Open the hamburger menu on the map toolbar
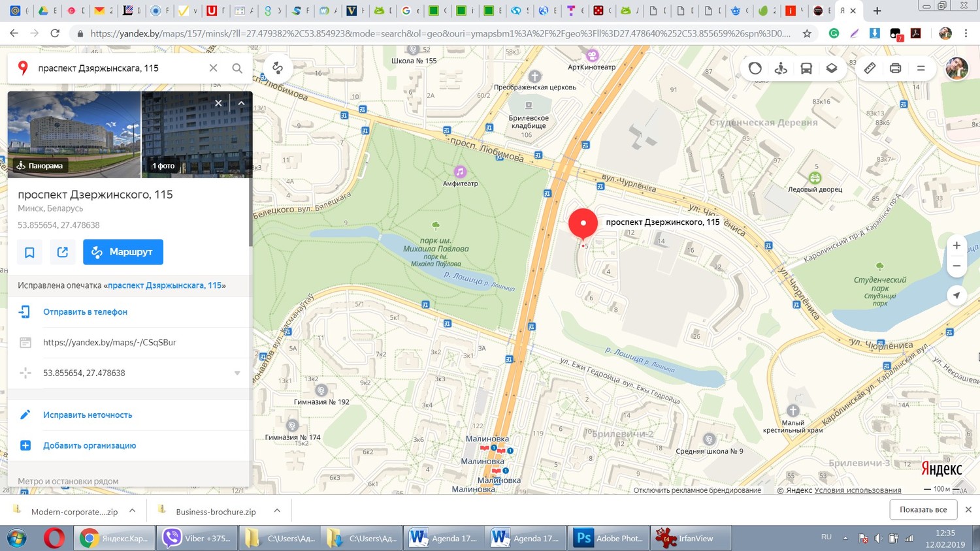Image resolution: width=980 pixels, height=551 pixels. (x=921, y=68)
